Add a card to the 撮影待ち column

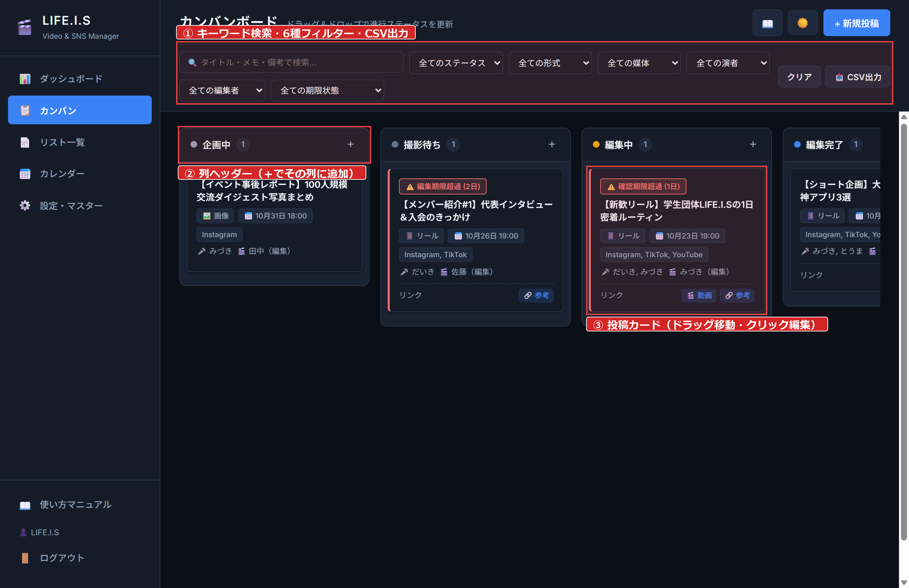click(552, 144)
